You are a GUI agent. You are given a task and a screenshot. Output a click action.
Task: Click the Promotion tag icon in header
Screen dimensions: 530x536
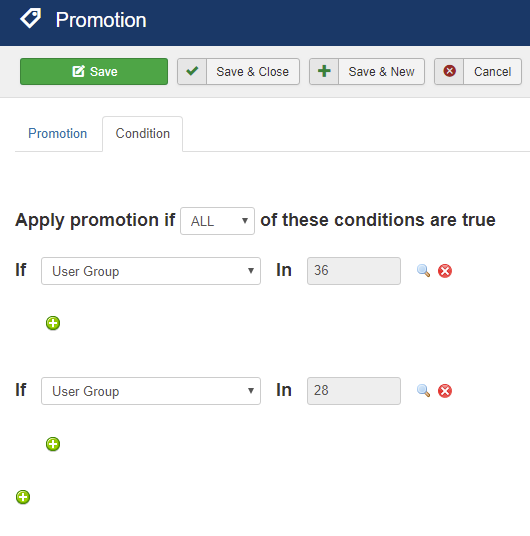point(30,18)
